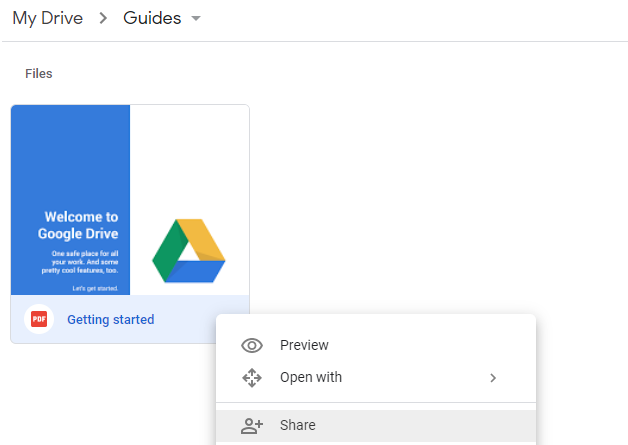Image resolution: width=628 pixels, height=445 pixels.
Task: Open the Getting started PDF thumbnail
Action: pyautogui.click(x=130, y=200)
